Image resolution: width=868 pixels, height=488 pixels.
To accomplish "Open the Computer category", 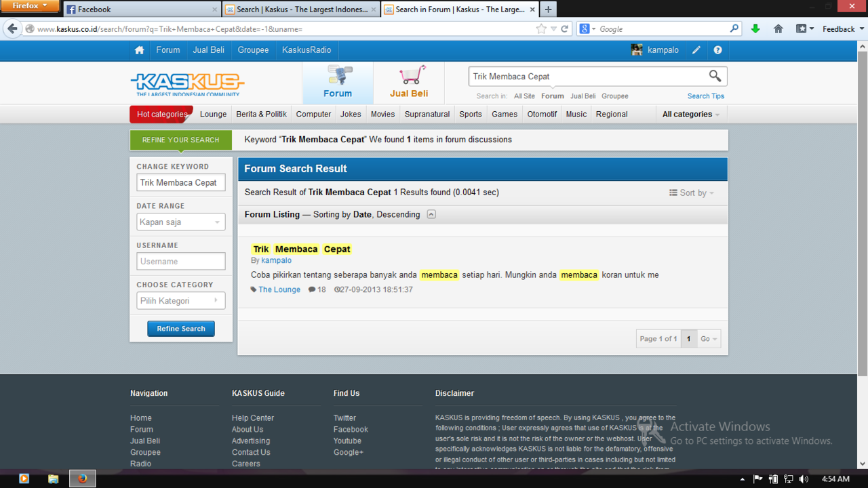I will point(313,115).
